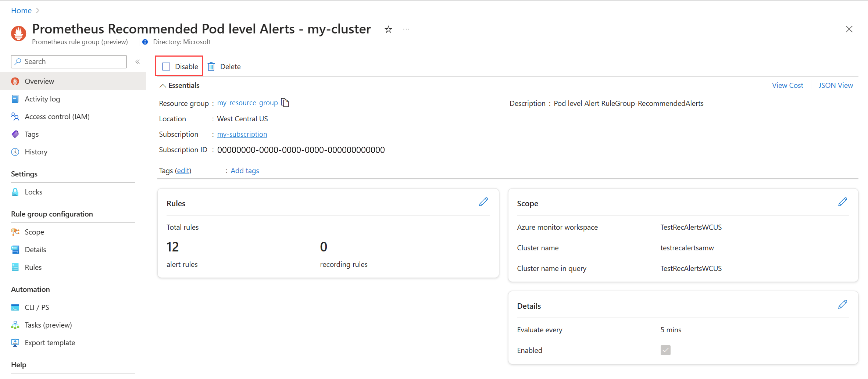Click the View Cost link

[787, 85]
